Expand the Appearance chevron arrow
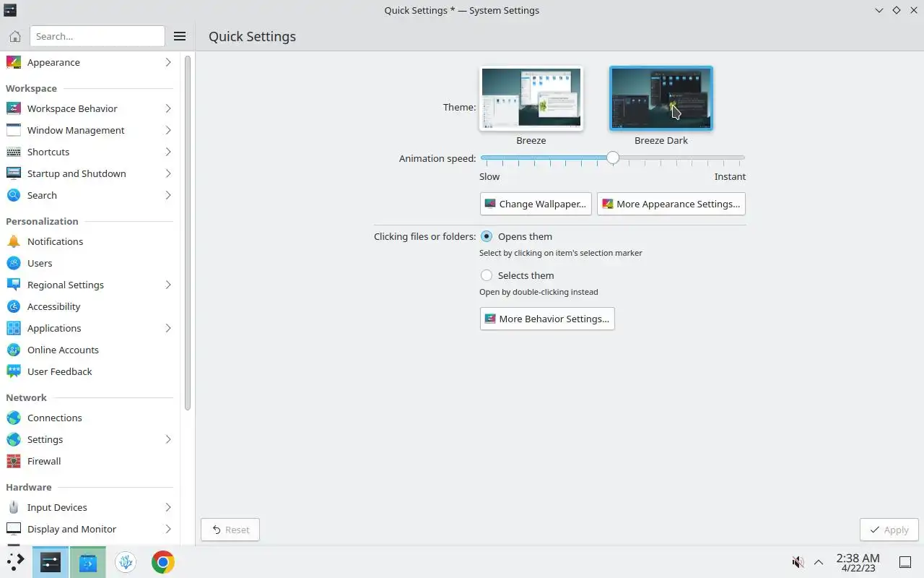Viewport: 924px width, 578px height. [168, 62]
